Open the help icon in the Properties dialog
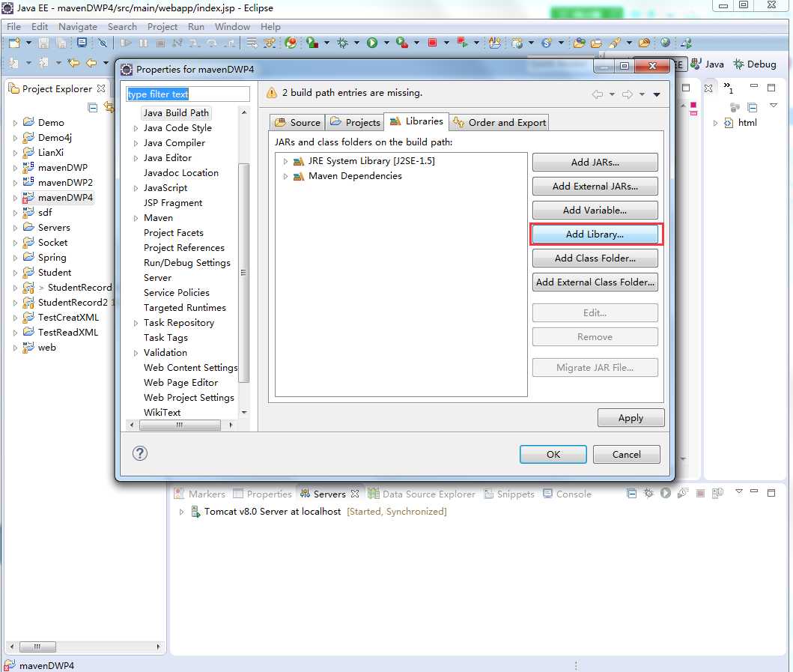Viewport: 793px width, 672px height. pos(139,453)
